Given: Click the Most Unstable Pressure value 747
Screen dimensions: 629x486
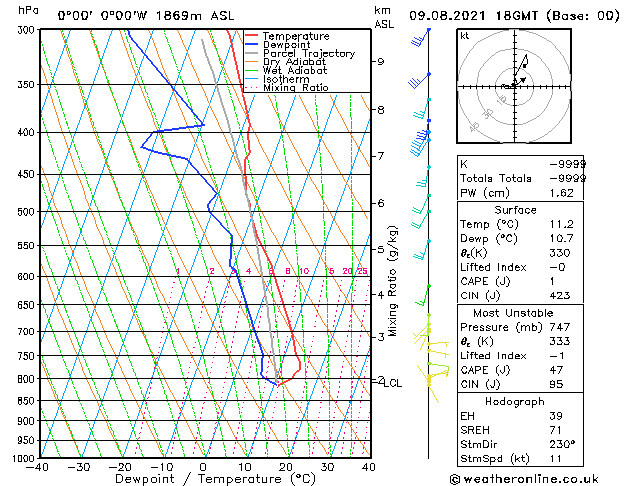Looking at the screenshot, I should [x=560, y=327].
